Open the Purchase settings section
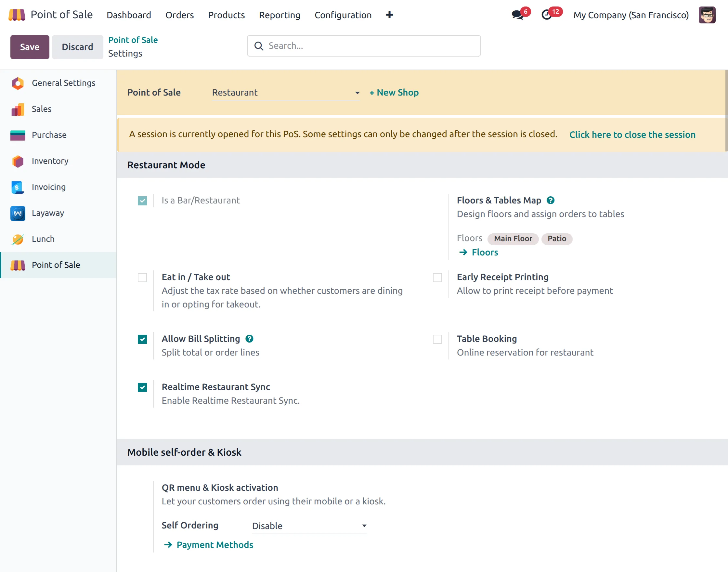 (x=18, y=135)
